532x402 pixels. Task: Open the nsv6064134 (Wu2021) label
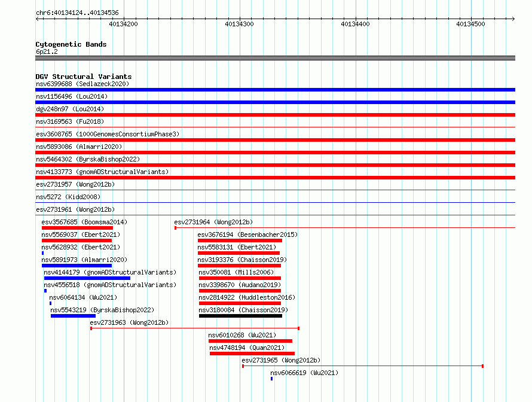click(x=83, y=297)
